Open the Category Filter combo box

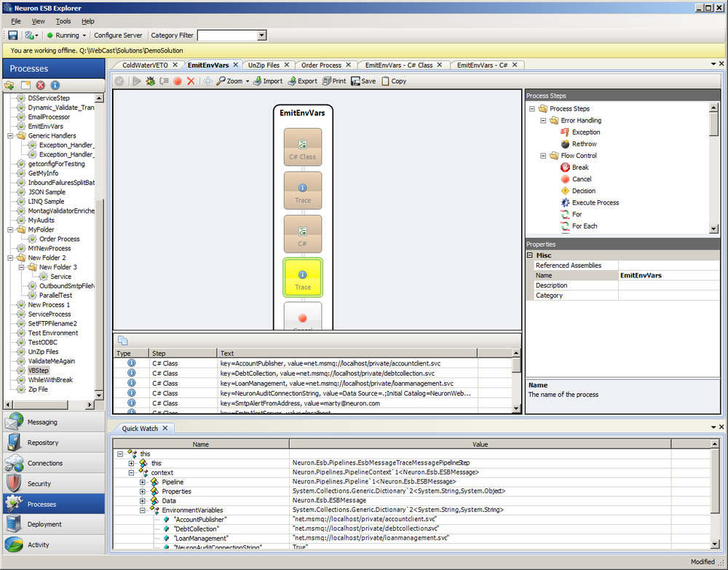point(262,35)
